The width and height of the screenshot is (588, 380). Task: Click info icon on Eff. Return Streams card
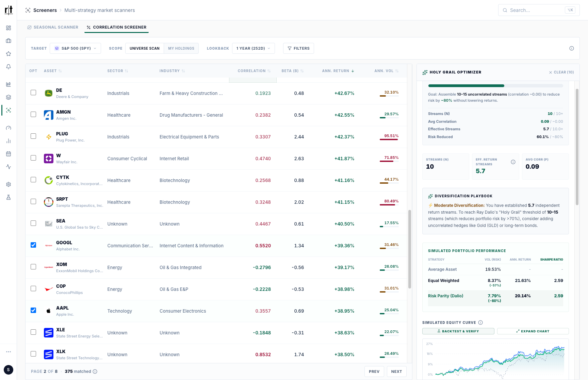[513, 162]
